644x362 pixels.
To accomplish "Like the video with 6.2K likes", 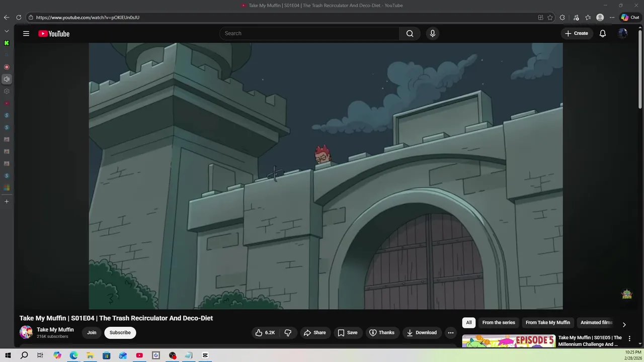I will (265, 332).
